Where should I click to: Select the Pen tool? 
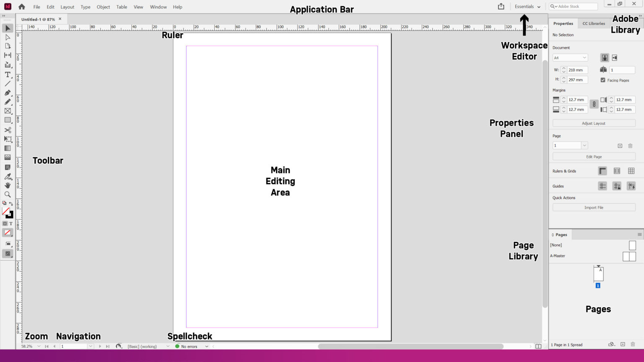pos(7,93)
